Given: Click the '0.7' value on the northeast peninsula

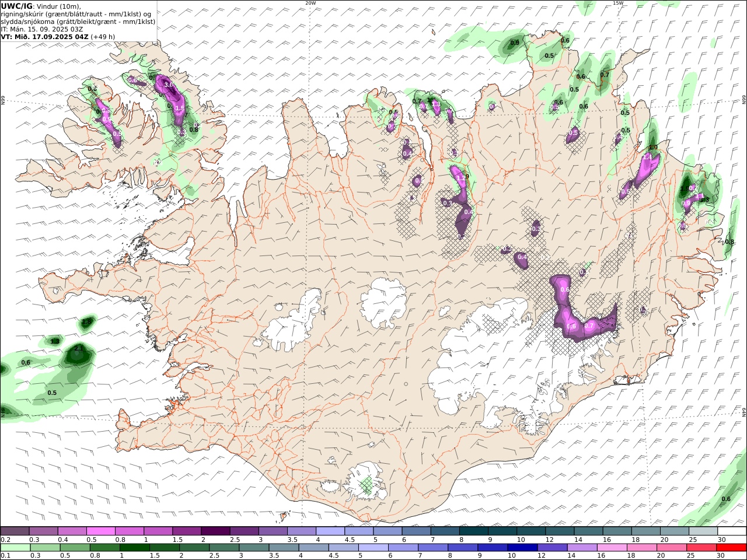Looking at the screenshot, I should [605, 75].
